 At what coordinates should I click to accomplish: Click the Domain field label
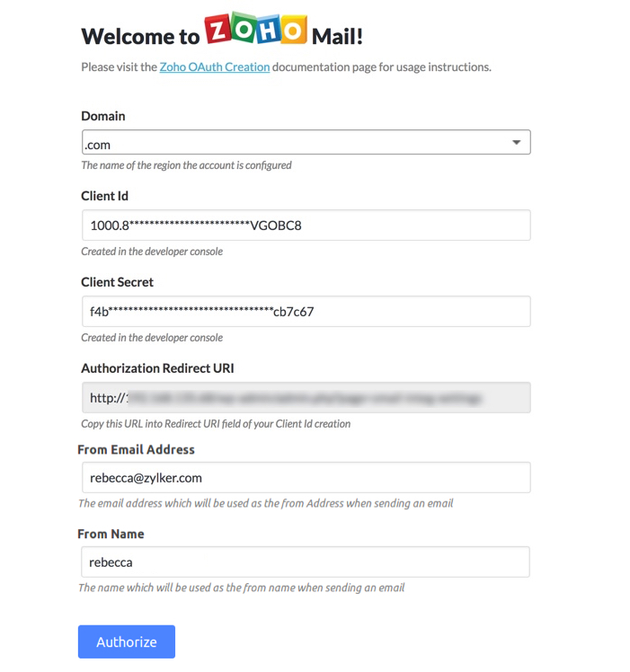pos(103,116)
